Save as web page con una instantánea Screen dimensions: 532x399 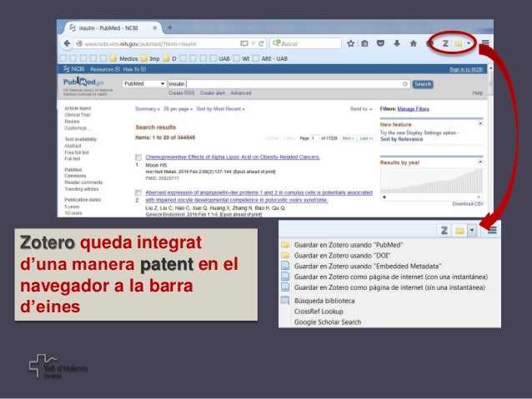389,277
